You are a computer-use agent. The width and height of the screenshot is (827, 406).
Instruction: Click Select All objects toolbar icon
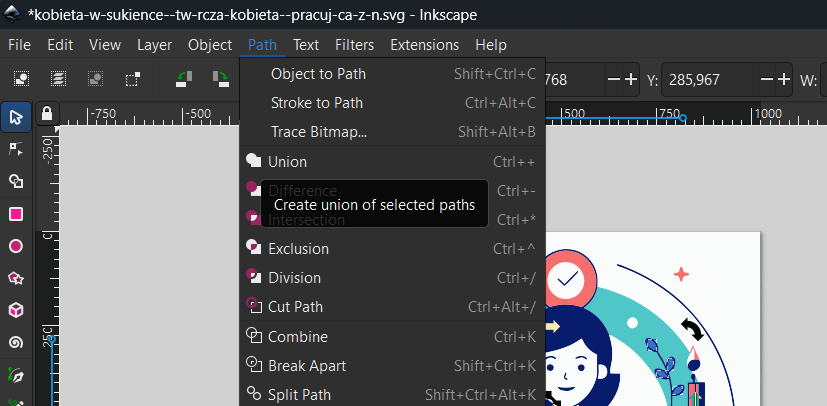point(21,79)
